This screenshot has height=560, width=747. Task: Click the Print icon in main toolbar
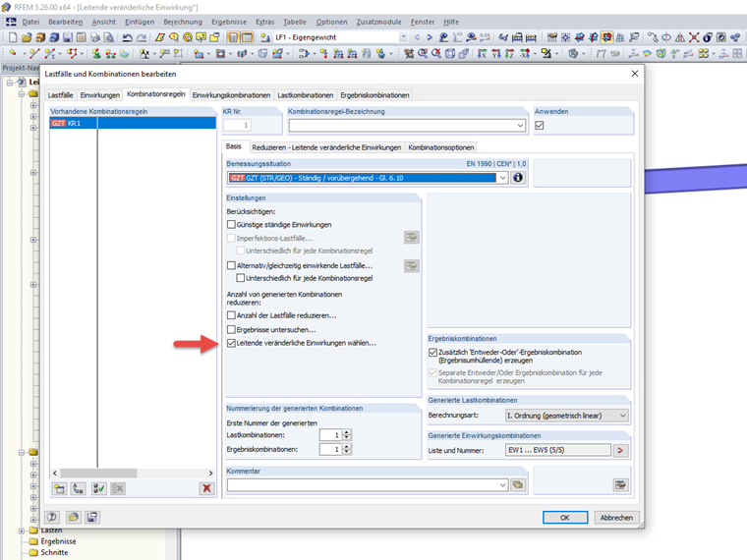tap(95, 37)
